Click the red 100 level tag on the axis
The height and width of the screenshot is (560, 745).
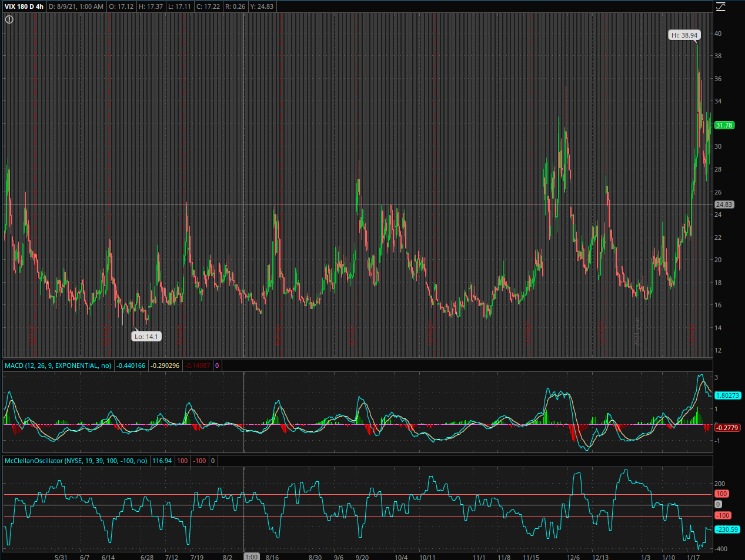point(721,494)
